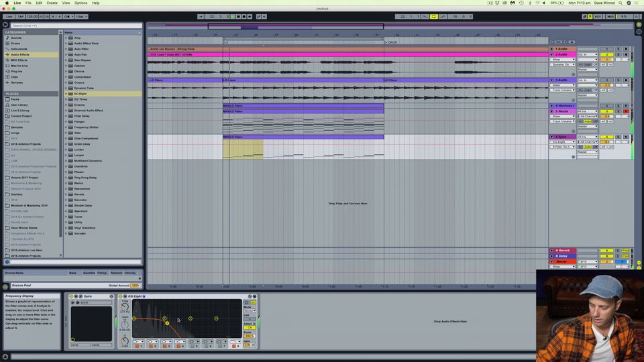Click the MIDI map mode button
644x362 pixels.
pos(610,16)
